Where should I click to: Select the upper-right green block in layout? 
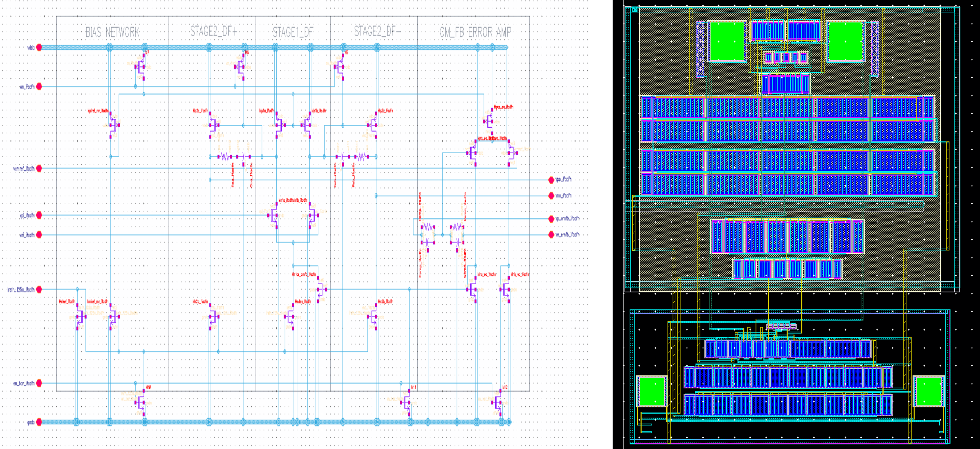(845, 41)
